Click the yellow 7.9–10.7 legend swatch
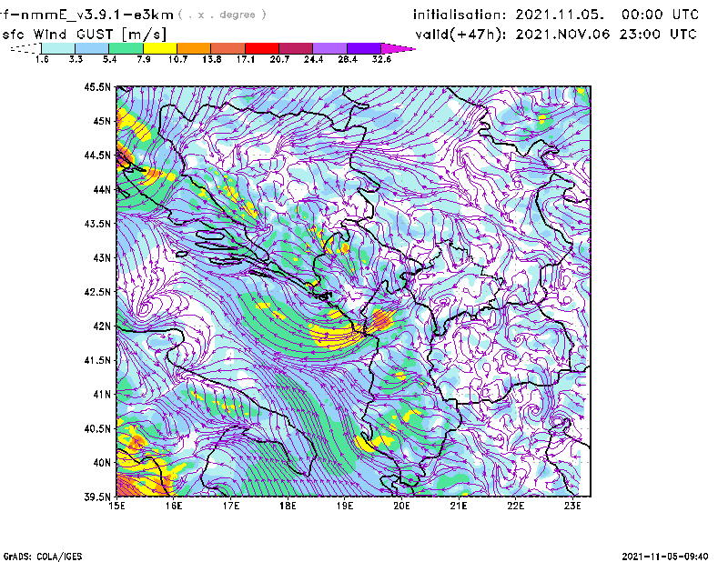This screenshot has height=562, width=728. [x=160, y=48]
